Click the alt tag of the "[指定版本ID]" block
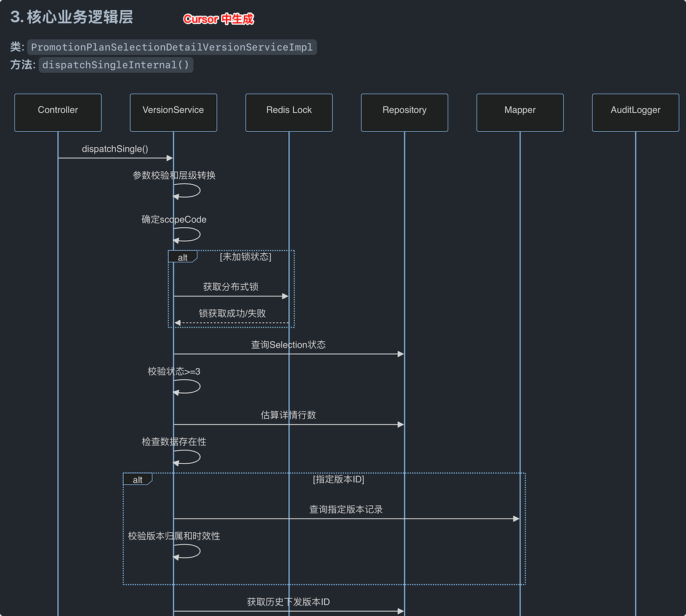Viewport: 686px width, 616px height. click(x=137, y=479)
